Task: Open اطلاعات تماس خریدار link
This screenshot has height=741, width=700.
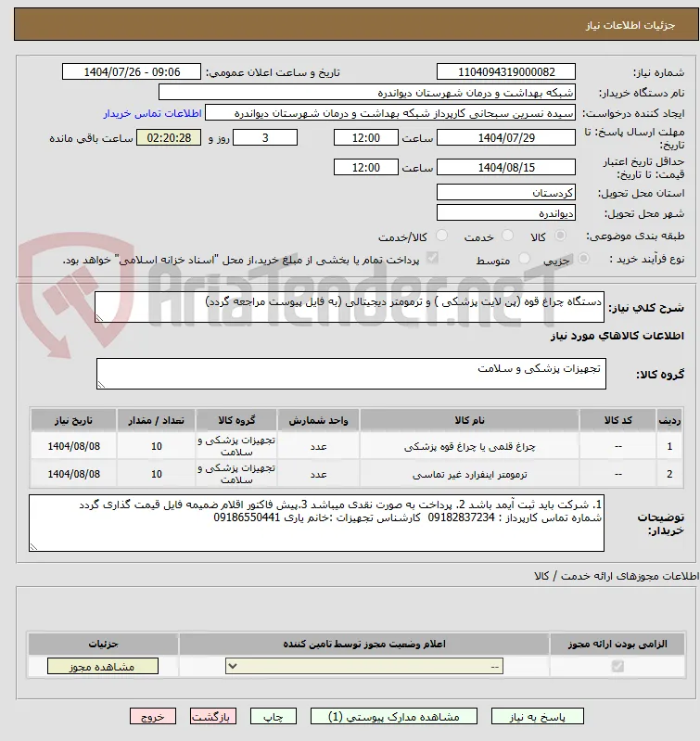Action: point(153,113)
